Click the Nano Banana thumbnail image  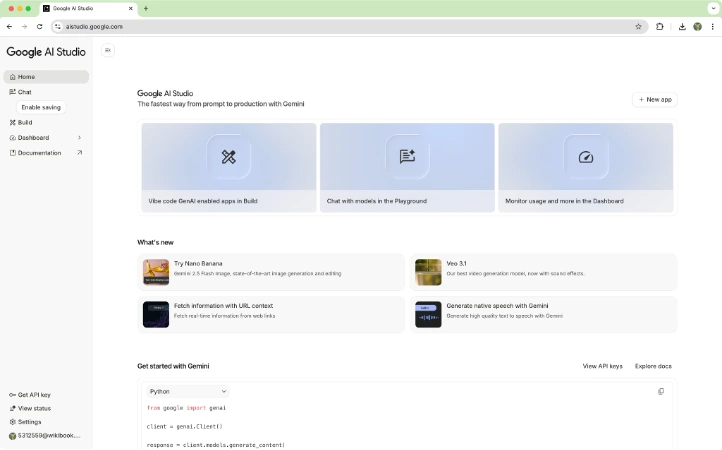pyautogui.click(x=156, y=272)
